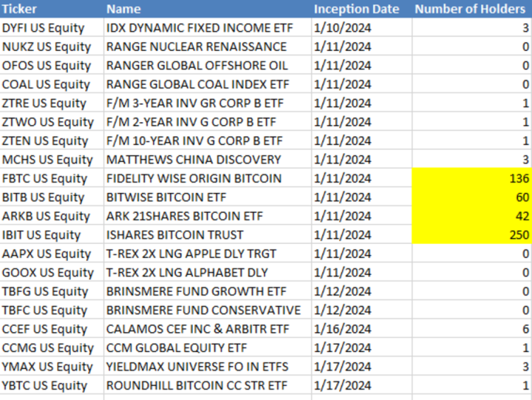Click holders count in MCHS row
532x400 pixels.
(x=472, y=159)
